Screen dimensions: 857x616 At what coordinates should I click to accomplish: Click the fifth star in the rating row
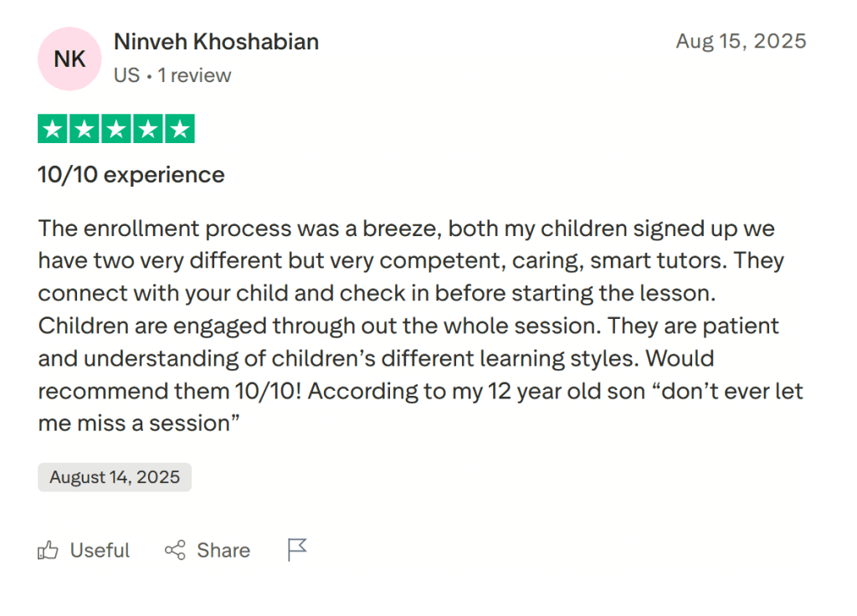(x=180, y=128)
